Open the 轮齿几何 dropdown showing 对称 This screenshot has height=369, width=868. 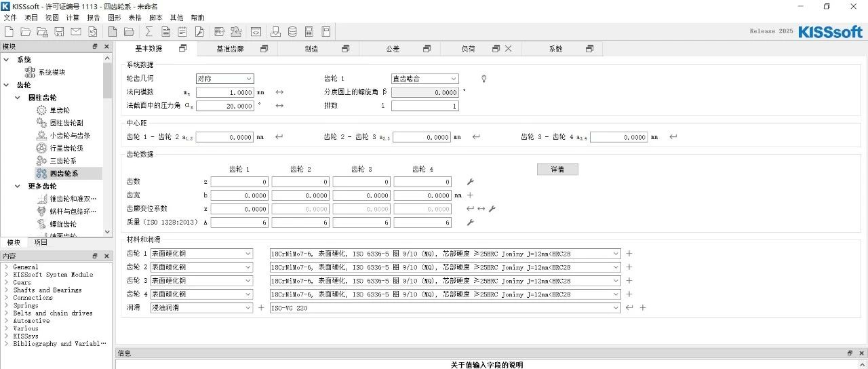pos(224,79)
